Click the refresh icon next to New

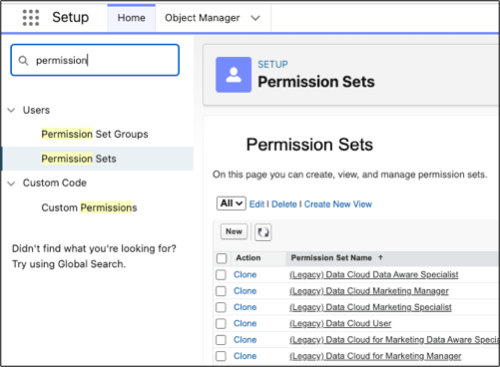(263, 232)
